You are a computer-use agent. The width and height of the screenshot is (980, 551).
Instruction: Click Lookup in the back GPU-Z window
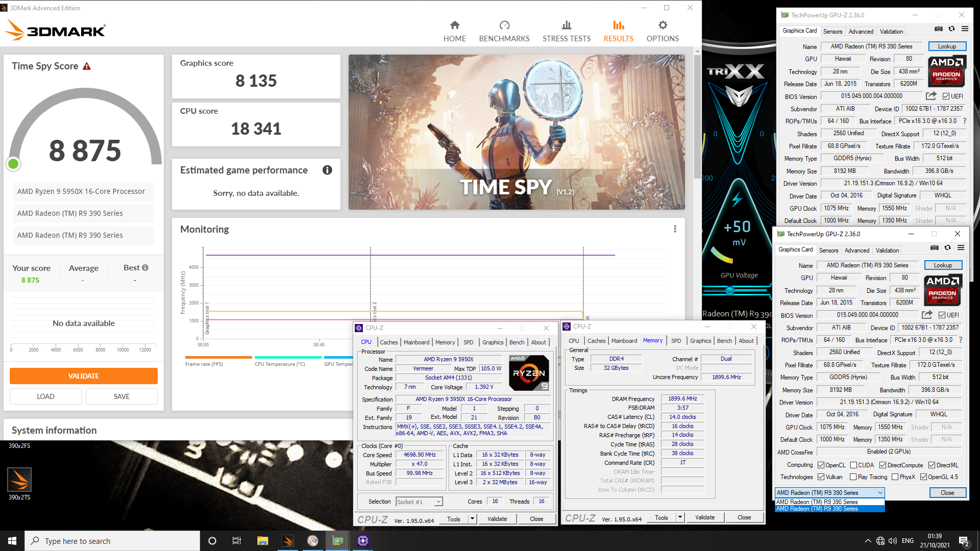(x=947, y=46)
